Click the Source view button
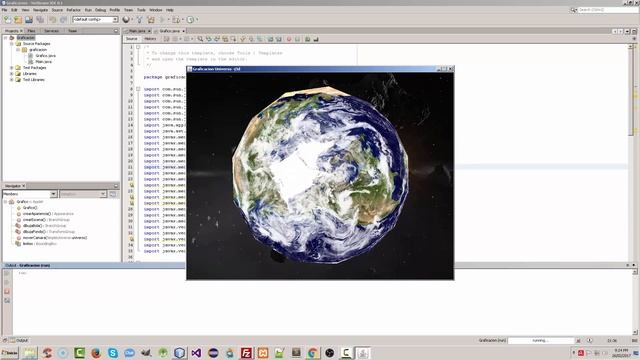 point(132,39)
